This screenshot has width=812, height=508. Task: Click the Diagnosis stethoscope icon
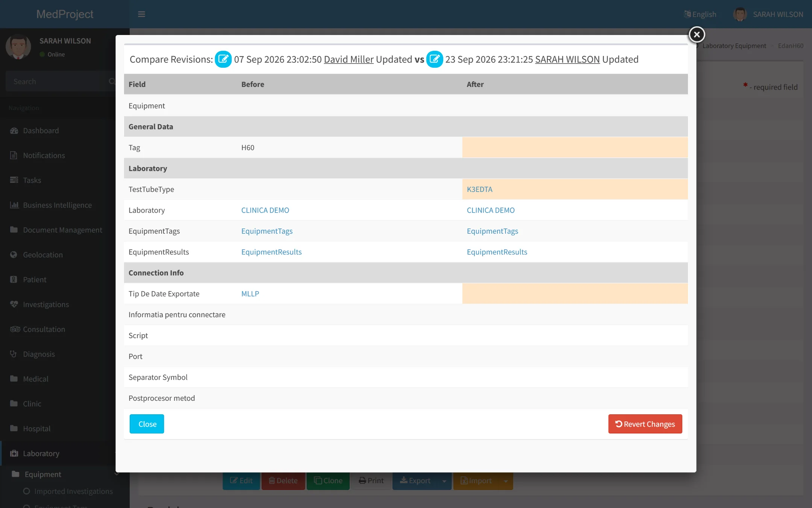pyautogui.click(x=14, y=354)
